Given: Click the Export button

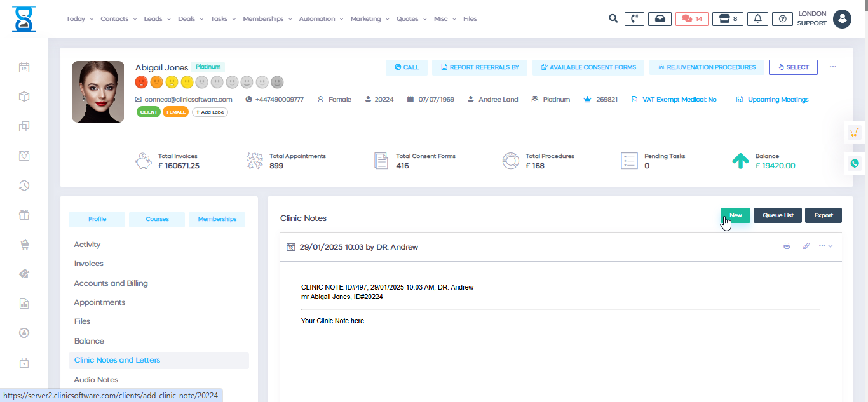Looking at the screenshot, I should (823, 215).
